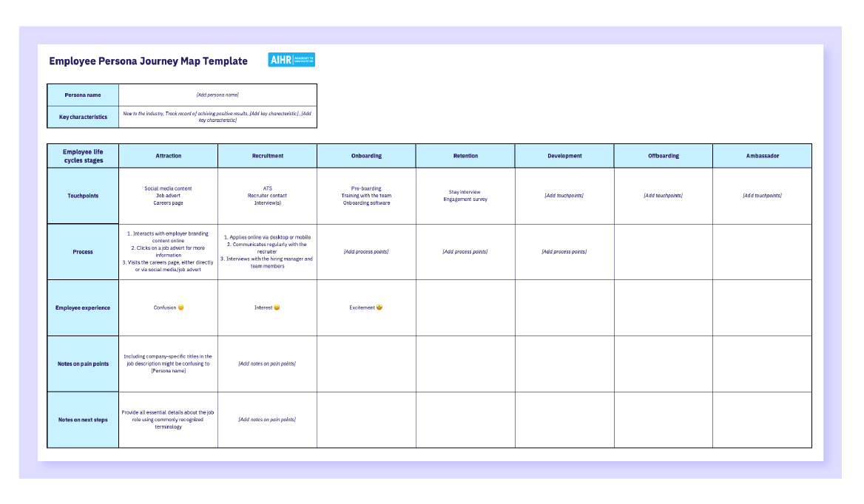864x504 pixels.
Task: Click the 'Key characteristics' label cell
Action: (83, 118)
